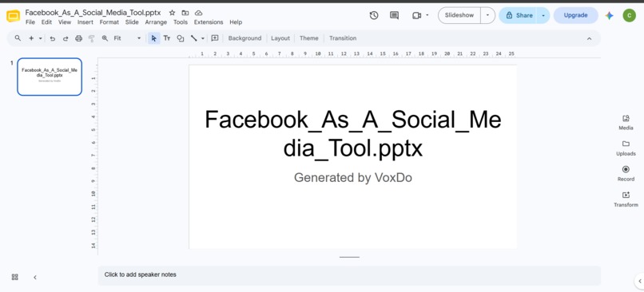Viewport: 644px width, 292px height.
Task: Click the zoom magnifier tool
Action: coord(105,38)
